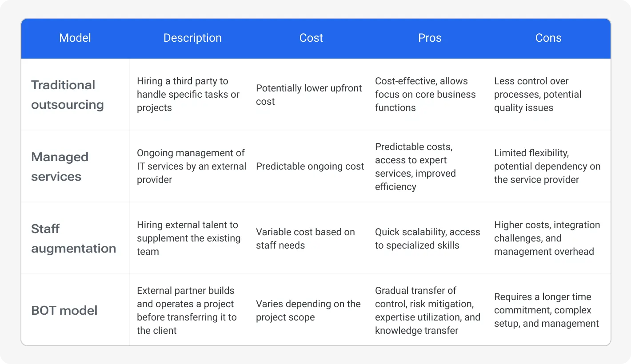This screenshot has height=364, width=631.
Task: Click the Potentially lower upfront cost cell
Action: pos(309,95)
